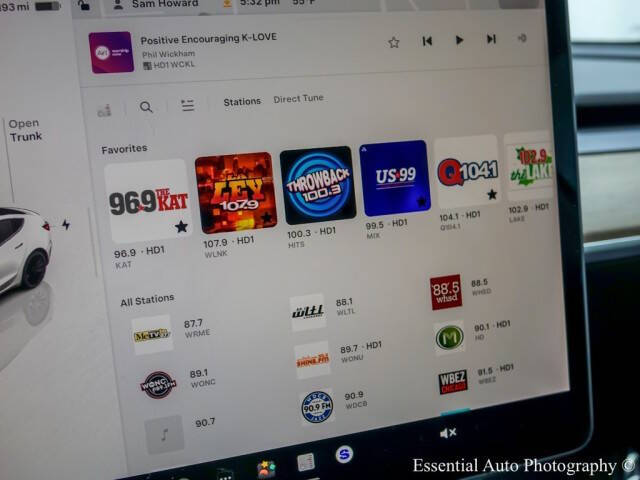Open the audio equalizer settings icon

[x=104, y=109]
